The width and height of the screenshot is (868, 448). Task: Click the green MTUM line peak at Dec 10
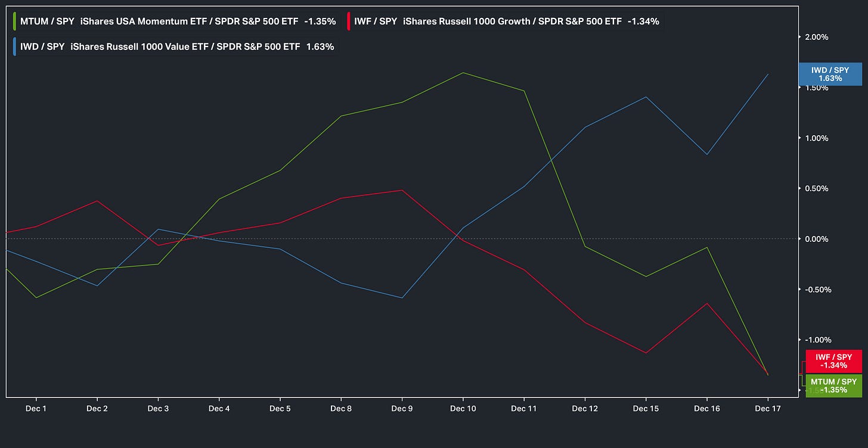[x=463, y=73]
